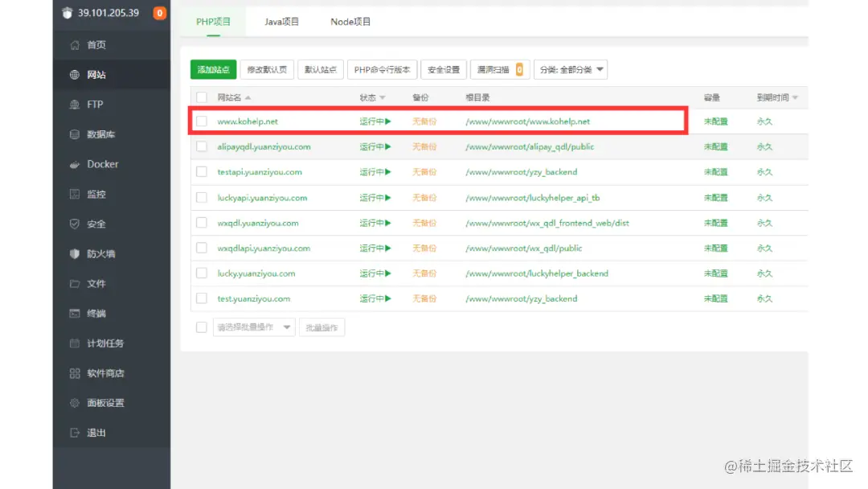868x489 pixels.
Task: Open the 数据库 database icon
Action: tap(75, 134)
